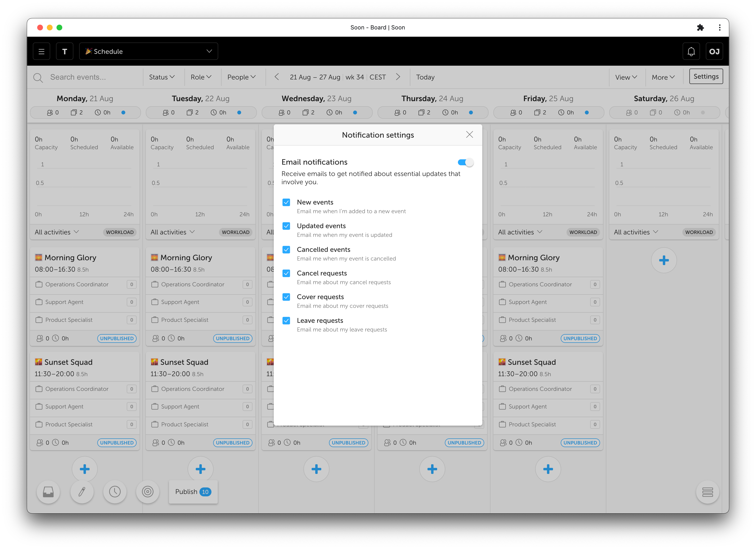Uncheck the Leave requests checkbox
The height and width of the screenshot is (549, 756).
[286, 321]
